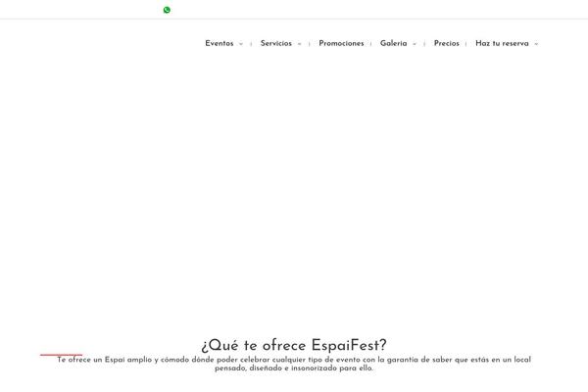Expand the Galeria dropdown chevron
The height and width of the screenshot is (392, 588).
[415, 44]
